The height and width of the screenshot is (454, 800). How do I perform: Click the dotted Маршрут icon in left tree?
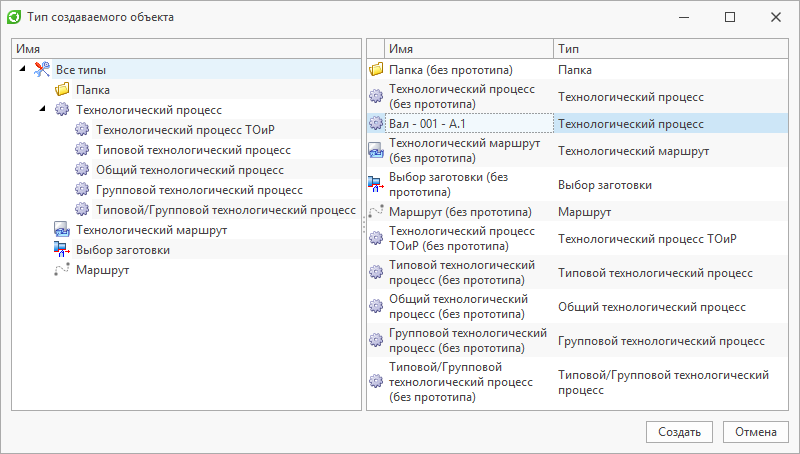pyautogui.click(x=62, y=269)
